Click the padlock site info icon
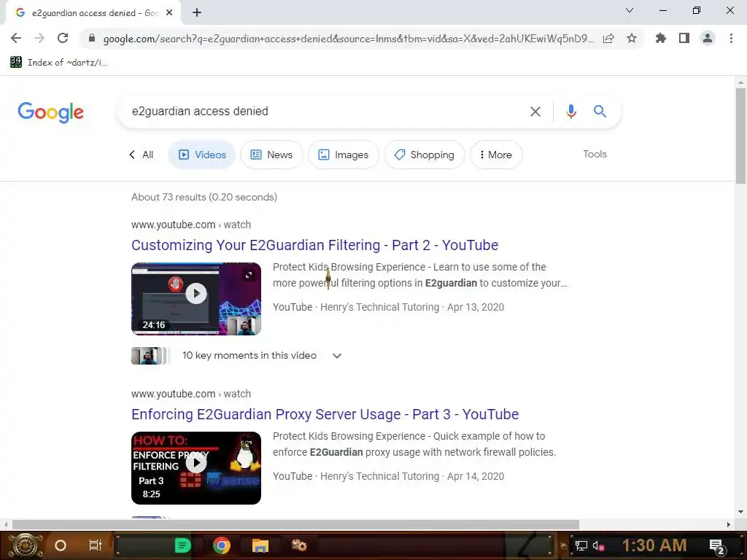 (92, 38)
